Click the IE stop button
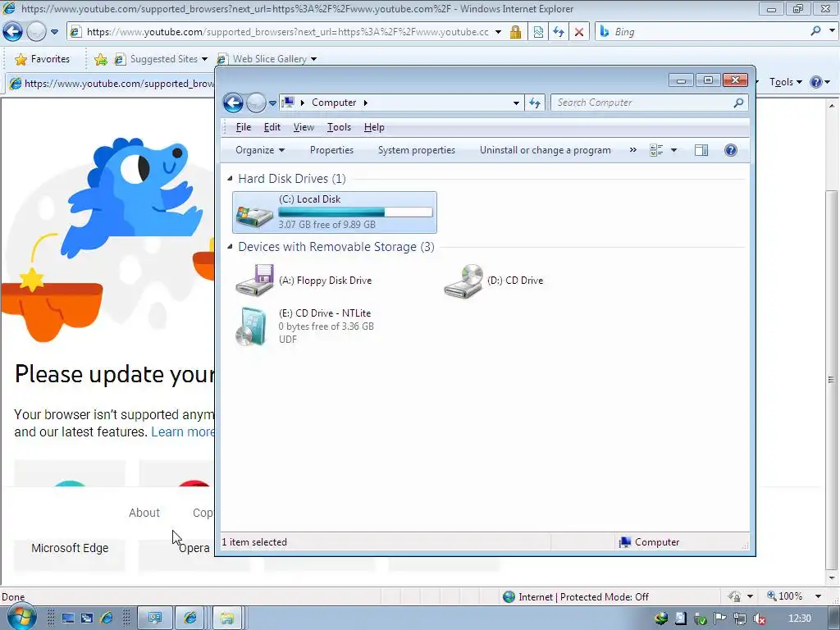The image size is (840, 630). click(579, 32)
